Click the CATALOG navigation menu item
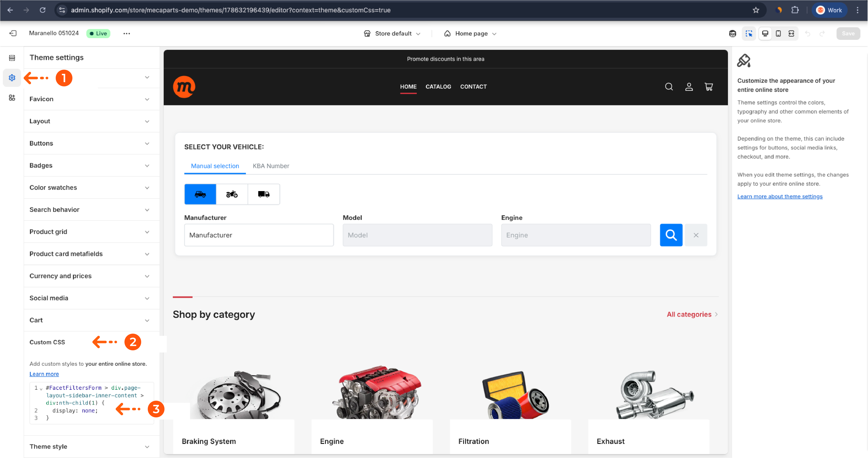The height and width of the screenshot is (458, 868). (x=438, y=86)
